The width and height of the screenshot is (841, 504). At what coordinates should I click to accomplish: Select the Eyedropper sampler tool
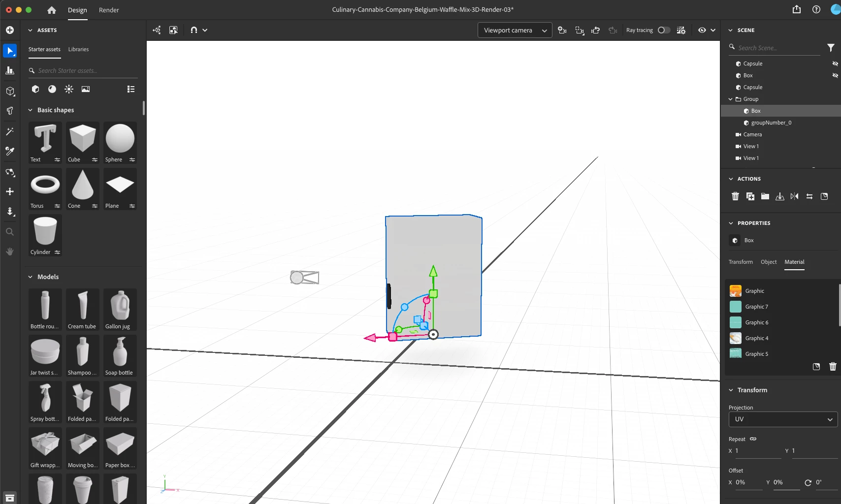pos(10,151)
